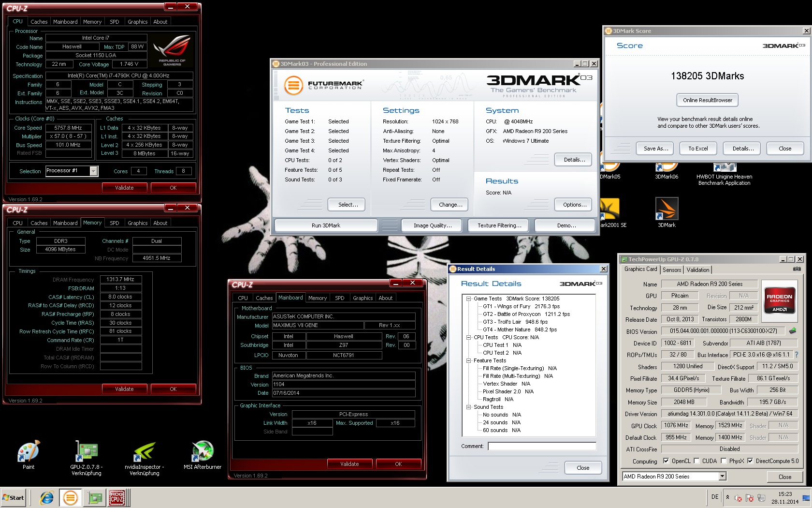812x508 pixels.
Task: Toggle the CUDA checkbox in GPU-Z
Action: pos(696,461)
